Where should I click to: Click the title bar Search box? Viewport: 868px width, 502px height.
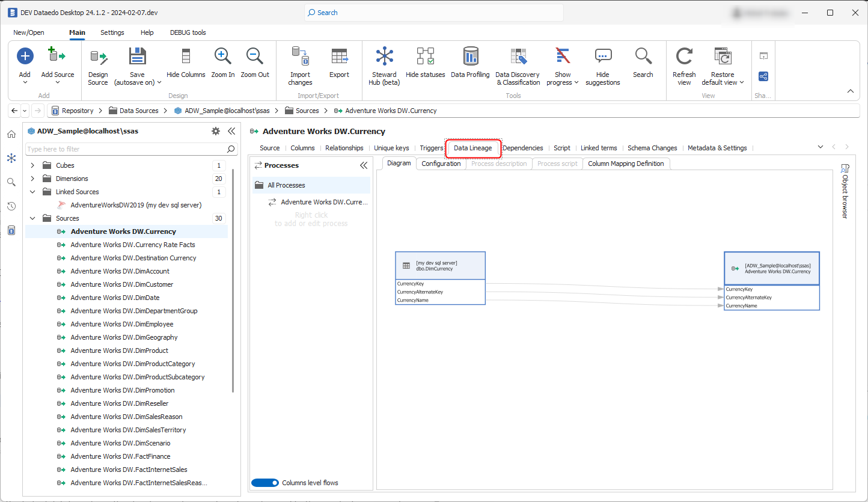[x=434, y=13]
